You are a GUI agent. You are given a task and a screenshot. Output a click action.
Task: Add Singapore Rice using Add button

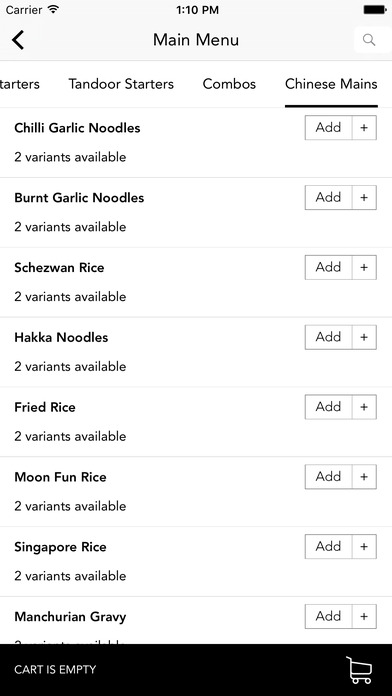329,546
